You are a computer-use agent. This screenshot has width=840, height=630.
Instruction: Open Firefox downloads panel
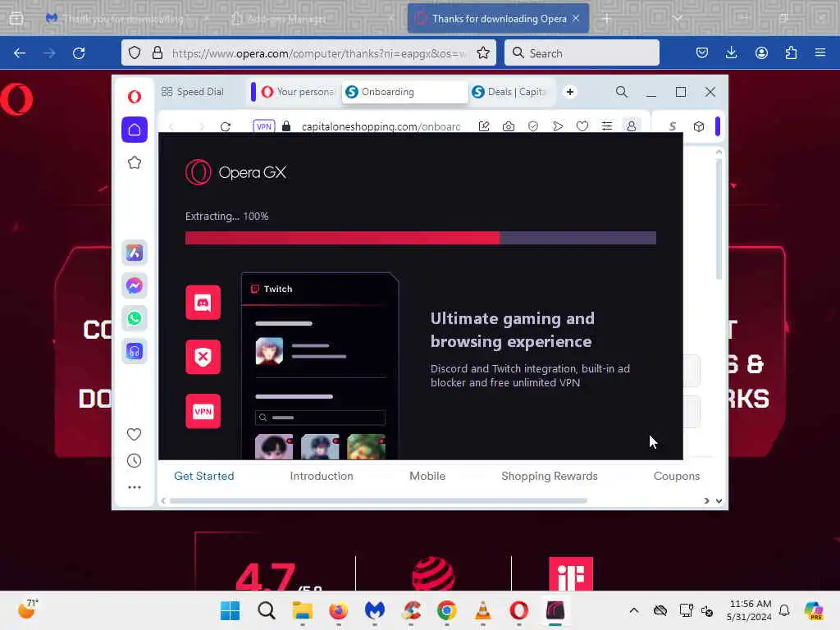click(x=731, y=53)
